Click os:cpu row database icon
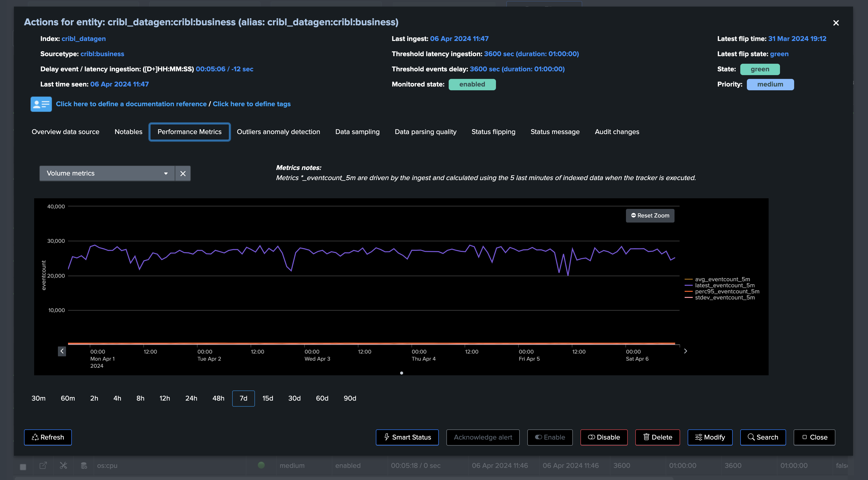 tap(84, 466)
